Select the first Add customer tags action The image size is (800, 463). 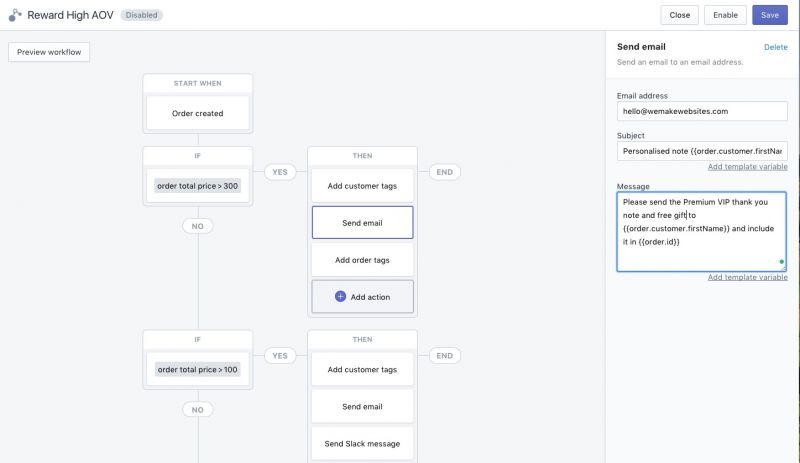pos(362,186)
